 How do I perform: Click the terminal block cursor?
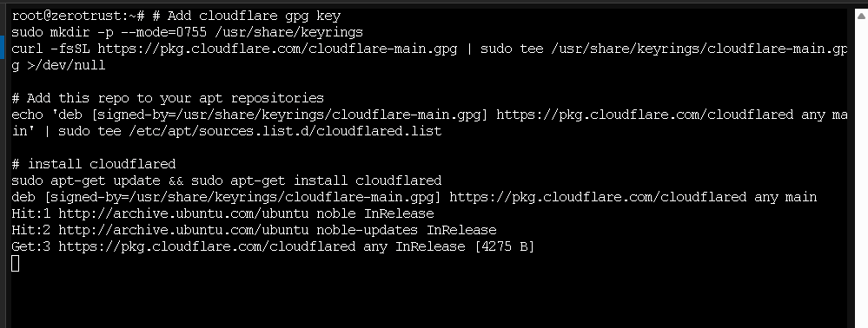click(16, 263)
